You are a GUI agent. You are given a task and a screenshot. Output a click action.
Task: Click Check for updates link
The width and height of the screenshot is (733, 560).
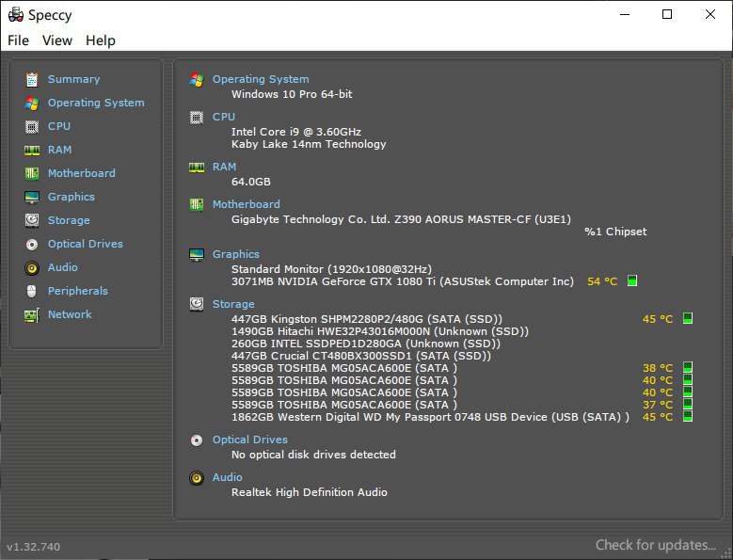tap(656, 545)
